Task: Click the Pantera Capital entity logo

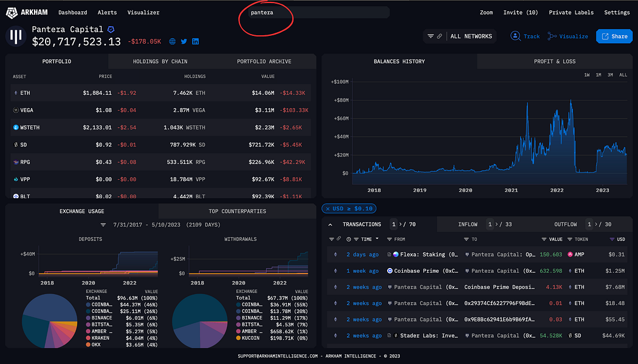Action: click(16, 36)
